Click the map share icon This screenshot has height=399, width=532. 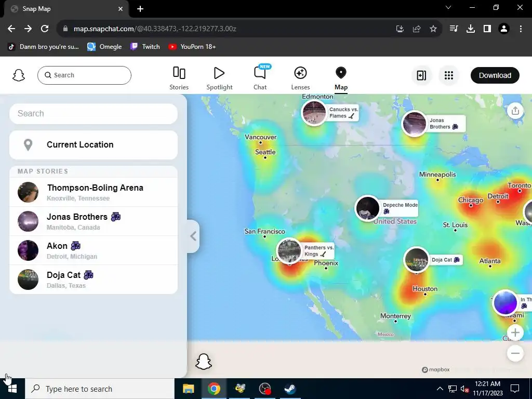(515, 111)
